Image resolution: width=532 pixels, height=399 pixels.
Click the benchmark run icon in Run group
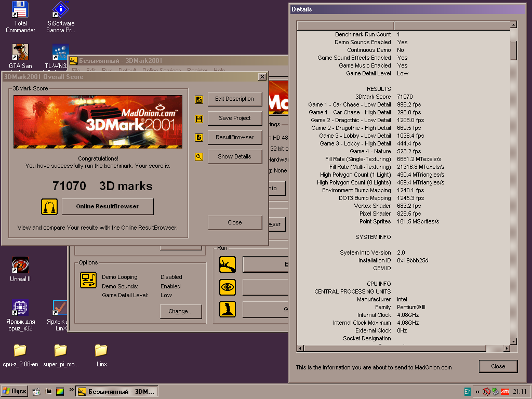[x=228, y=264]
